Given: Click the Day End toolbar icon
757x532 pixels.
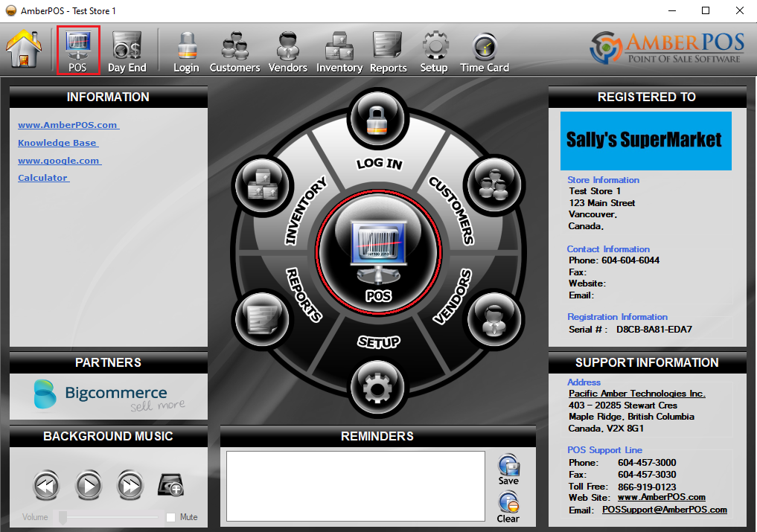Looking at the screenshot, I should coord(127,51).
